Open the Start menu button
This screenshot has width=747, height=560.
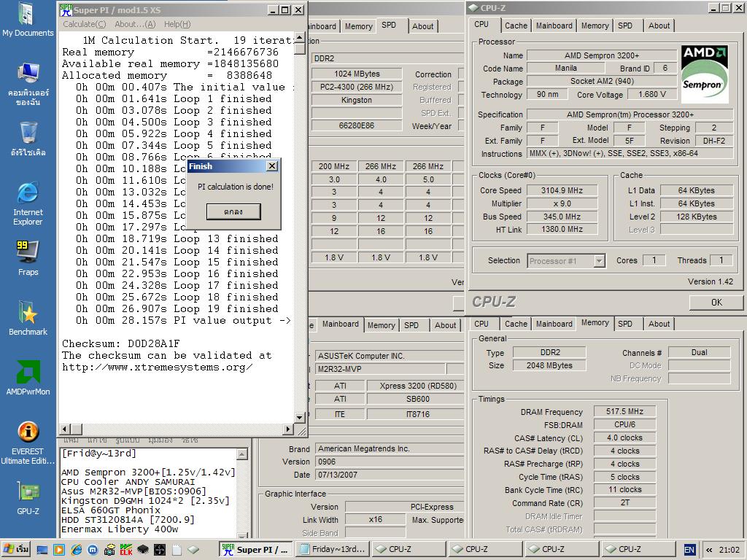coord(16,550)
